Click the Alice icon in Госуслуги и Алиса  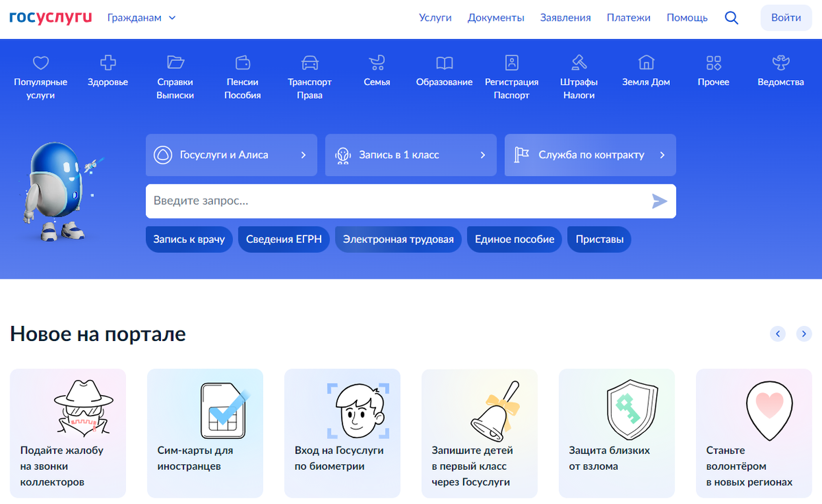(x=162, y=155)
